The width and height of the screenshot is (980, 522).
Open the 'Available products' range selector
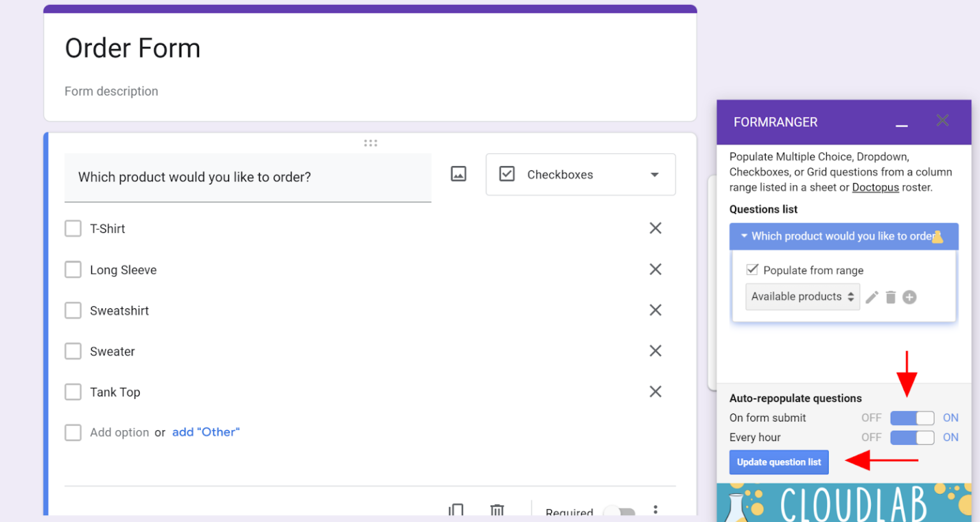802,297
